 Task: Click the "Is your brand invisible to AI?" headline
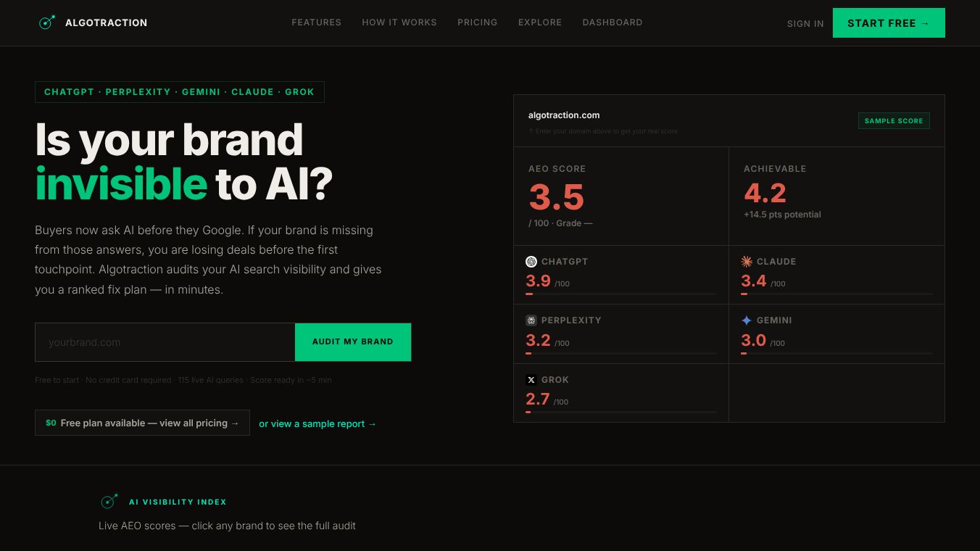(184, 162)
